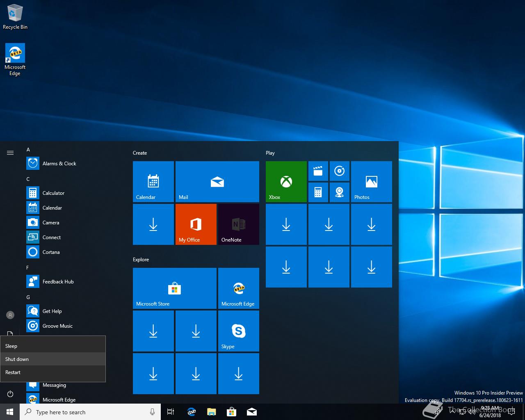Launch the Microsoft Edge tile in Explore
This screenshot has width=525, height=420.
[x=239, y=288]
